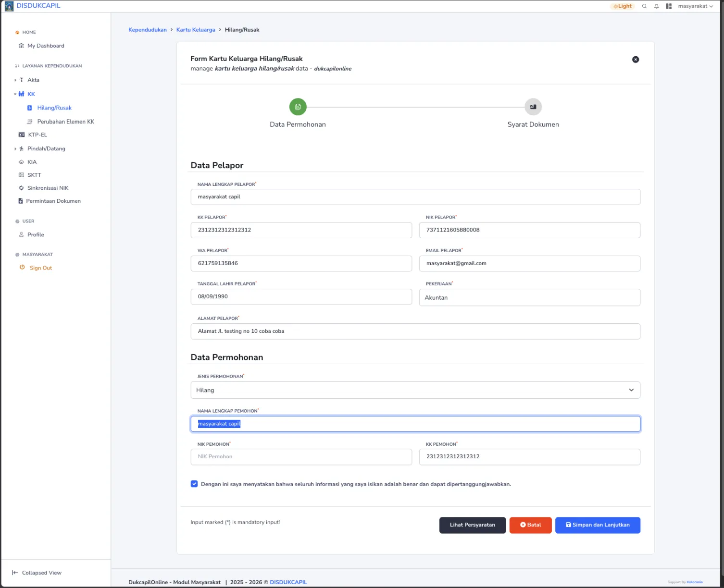The height and width of the screenshot is (588, 724).
Task: Select the KTP-EL icon in sidebar
Action: [22, 135]
